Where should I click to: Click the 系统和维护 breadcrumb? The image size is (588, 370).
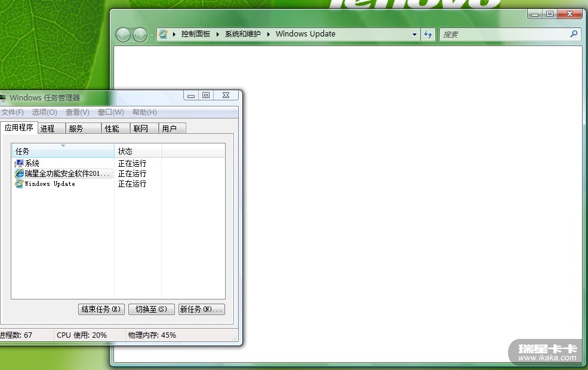pyautogui.click(x=242, y=34)
